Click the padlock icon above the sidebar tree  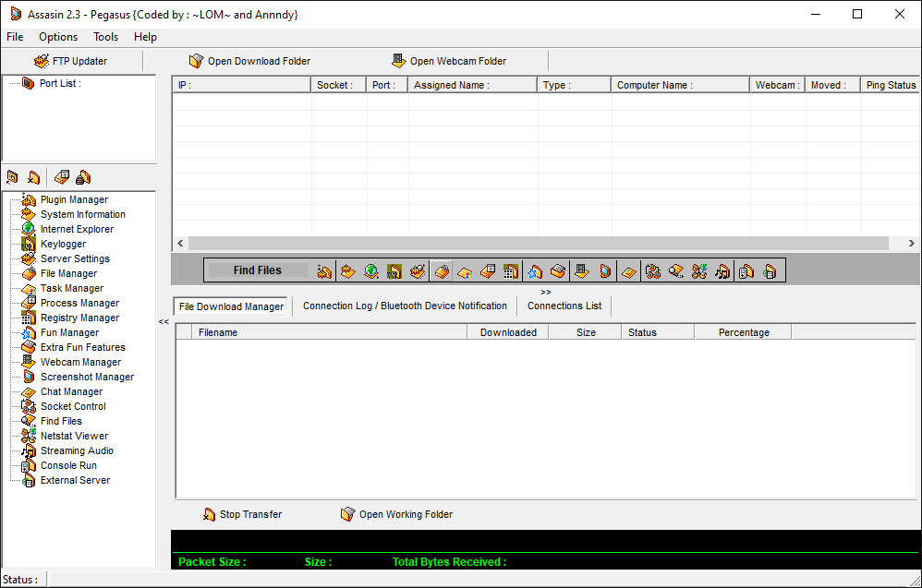point(83,177)
